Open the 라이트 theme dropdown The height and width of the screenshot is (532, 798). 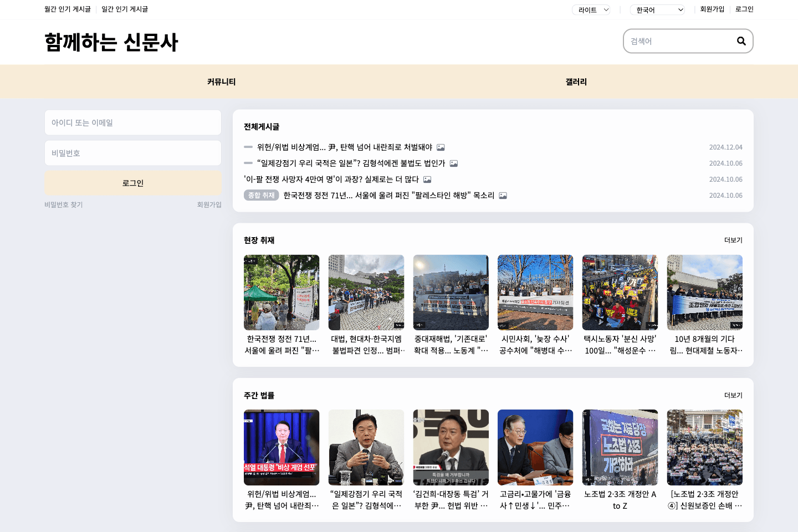tap(591, 9)
